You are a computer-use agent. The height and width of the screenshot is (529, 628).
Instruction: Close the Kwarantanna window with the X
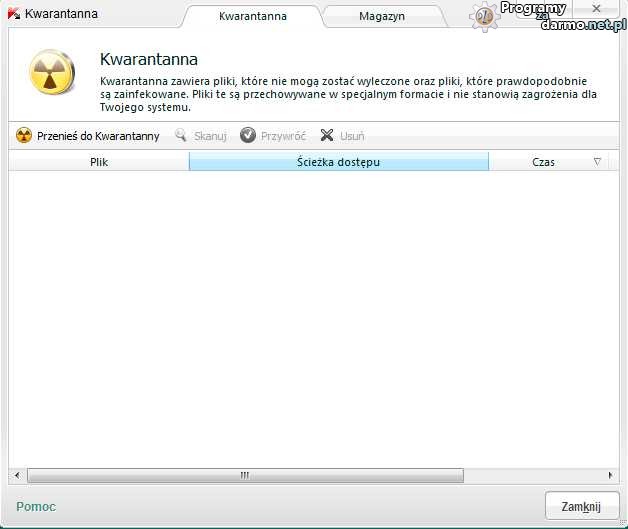[x=598, y=10]
